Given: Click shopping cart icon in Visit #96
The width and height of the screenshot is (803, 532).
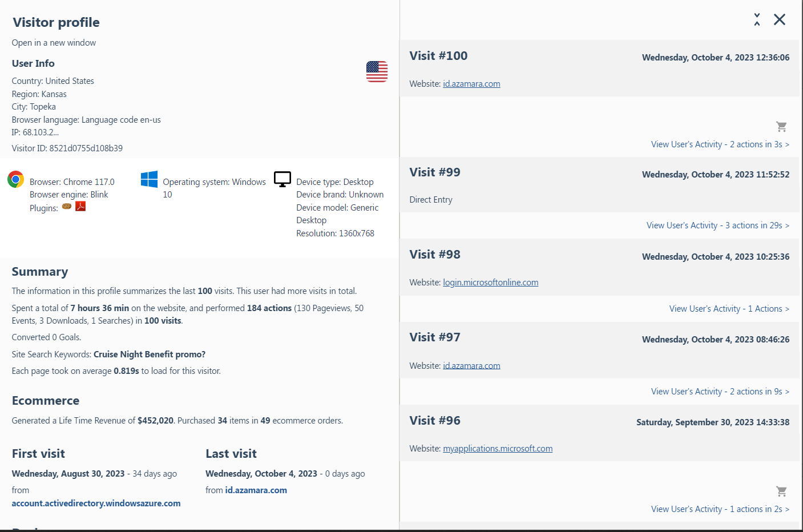Looking at the screenshot, I should pos(781,491).
